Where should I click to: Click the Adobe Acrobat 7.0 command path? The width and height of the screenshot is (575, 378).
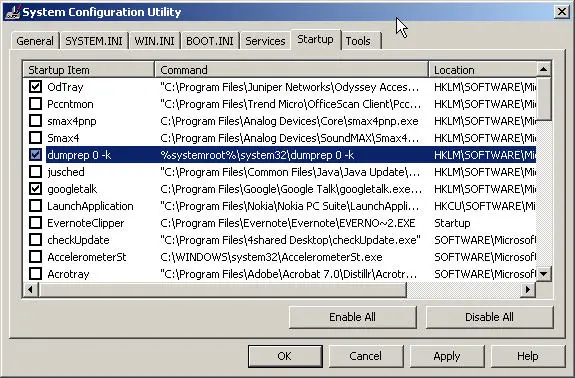tap(289, 274)
